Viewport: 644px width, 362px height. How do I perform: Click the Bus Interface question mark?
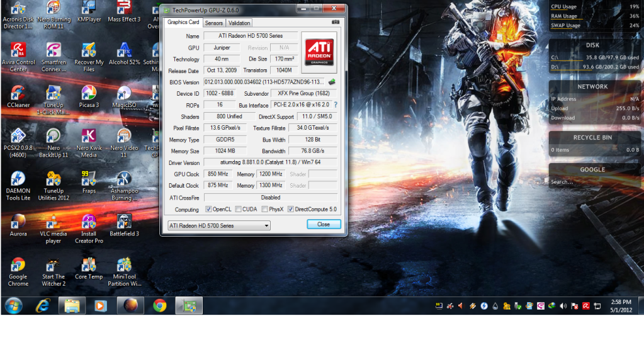tap(336, 105)
